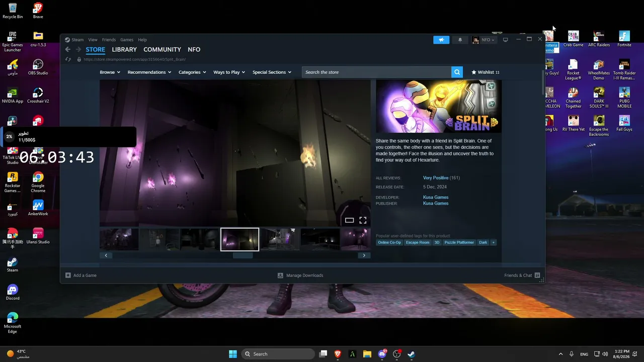Reload the Steam store page
The image size is (644, 362).
click(x=68, y=59)
